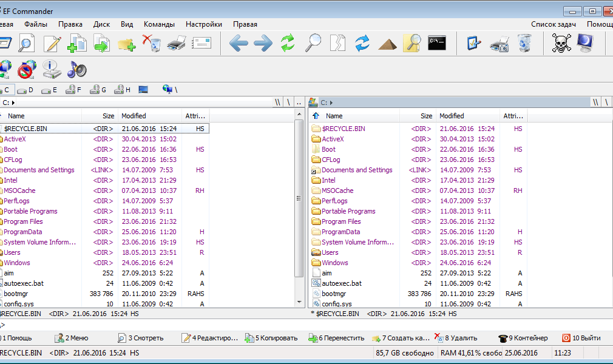Click the 9 Контейнер function button

click(523, 338)
